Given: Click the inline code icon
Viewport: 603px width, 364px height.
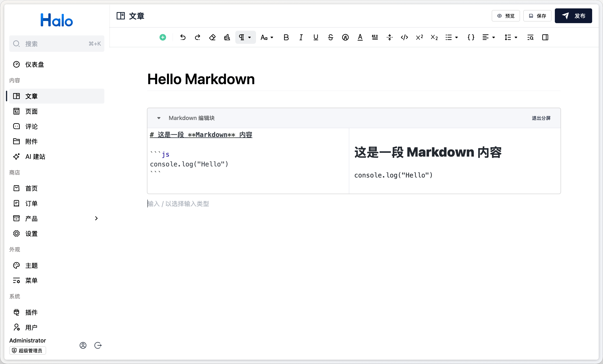Looking at the screenshot, I should (404, 37).
